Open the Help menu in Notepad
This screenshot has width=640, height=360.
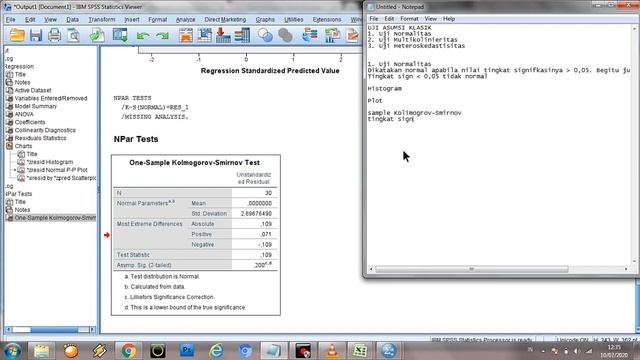(x=449, y=19)
